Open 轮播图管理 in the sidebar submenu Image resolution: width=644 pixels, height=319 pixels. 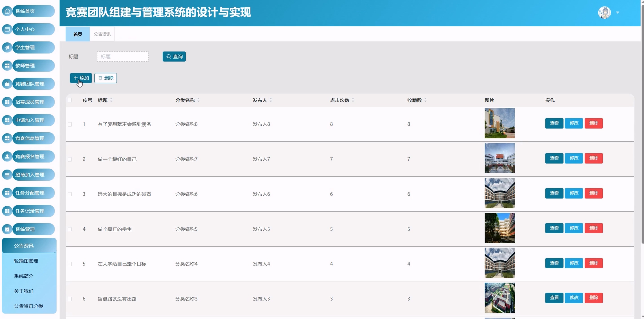[x=26, y=261]
